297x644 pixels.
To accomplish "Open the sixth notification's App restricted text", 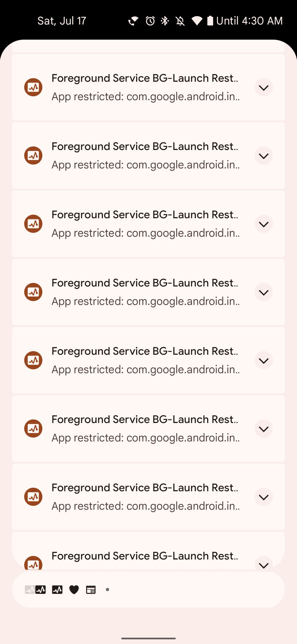I will click(x=145, y=438).
